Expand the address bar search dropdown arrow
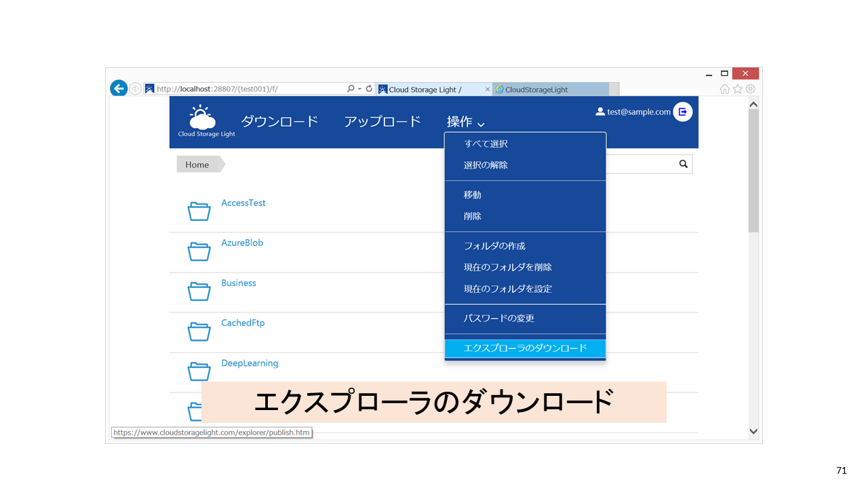Screen dimensions: 868x488 click(x=359, y=89)
